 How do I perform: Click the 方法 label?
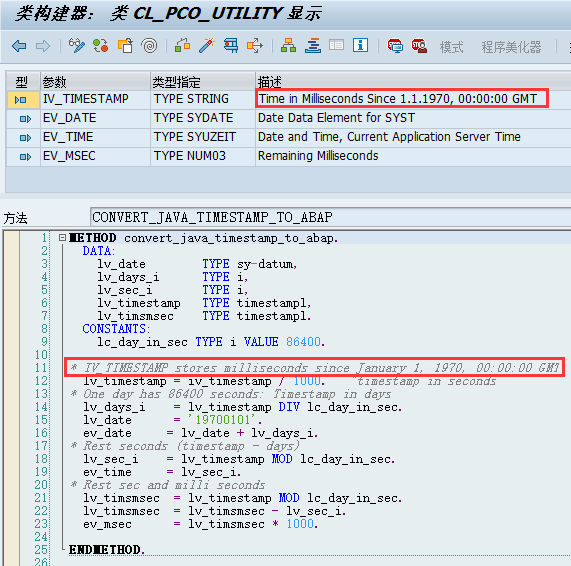pos(15,218)
